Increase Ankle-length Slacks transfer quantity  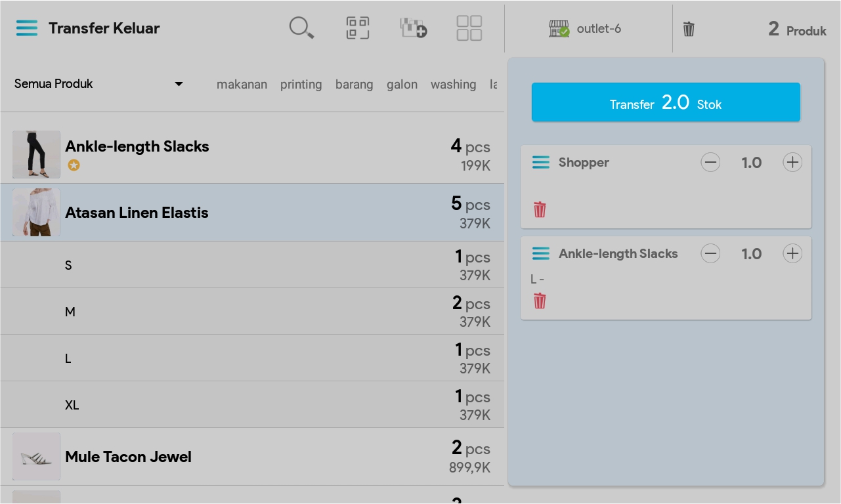pyautogui.click(x=792, y=254)
